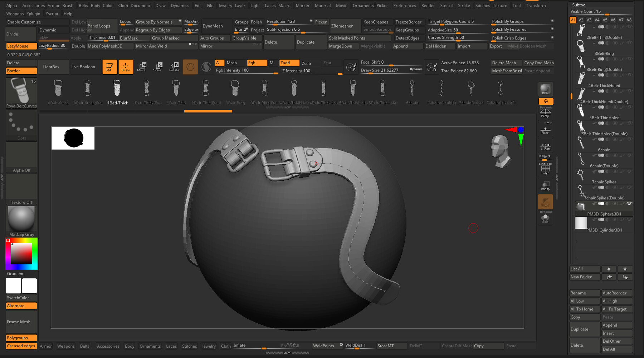Open the Dots stroke type selector

[21, 125]
